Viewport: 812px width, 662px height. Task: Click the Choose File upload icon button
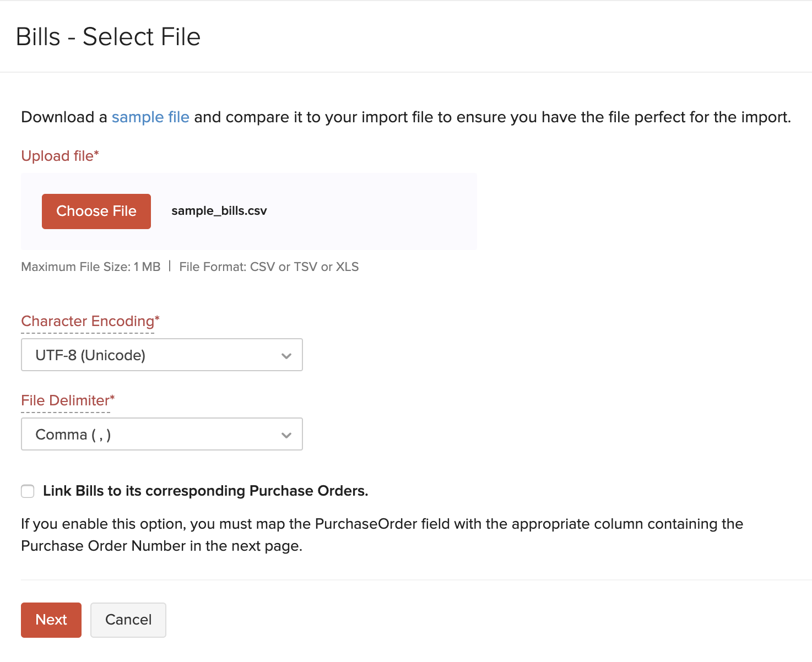point(96,211)
